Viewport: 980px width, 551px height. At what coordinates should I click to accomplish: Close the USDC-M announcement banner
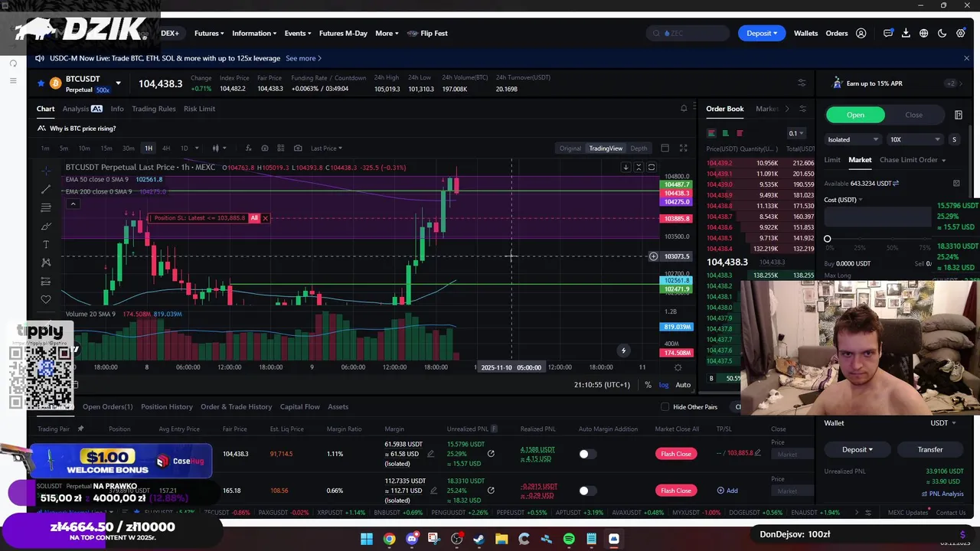pyautogui.click(x=966, y=58)
